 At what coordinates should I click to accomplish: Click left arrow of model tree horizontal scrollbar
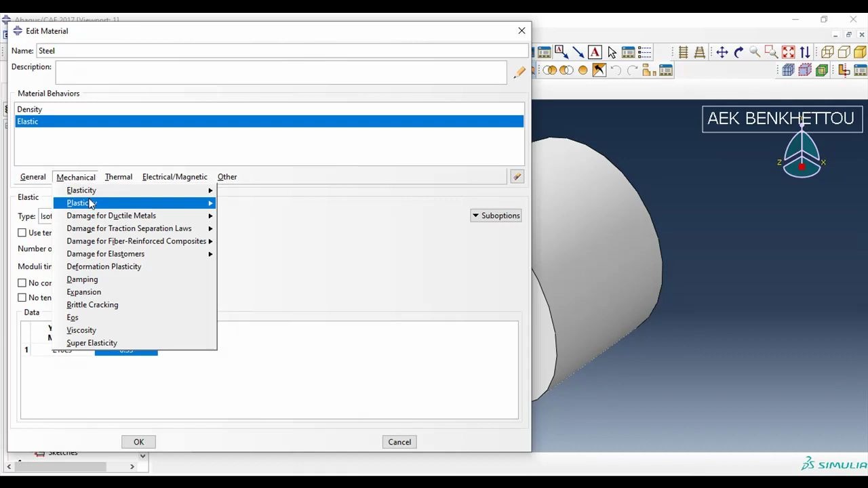tap(9, 466)
